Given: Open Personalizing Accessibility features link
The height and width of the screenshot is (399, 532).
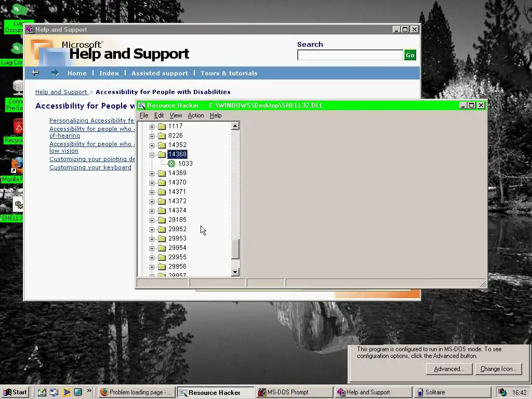Looking at the screenshot, I should tap(91, 121).
